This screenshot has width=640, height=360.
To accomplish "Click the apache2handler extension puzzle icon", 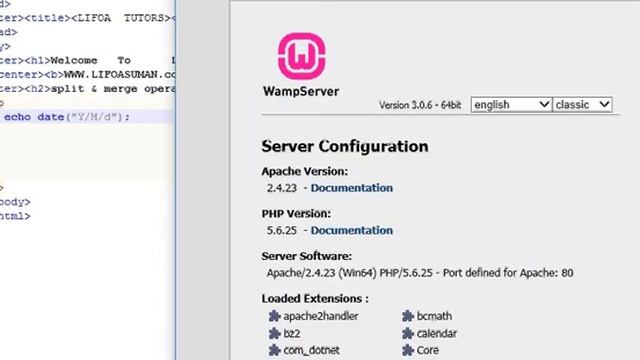I will (x=274, y=316).
